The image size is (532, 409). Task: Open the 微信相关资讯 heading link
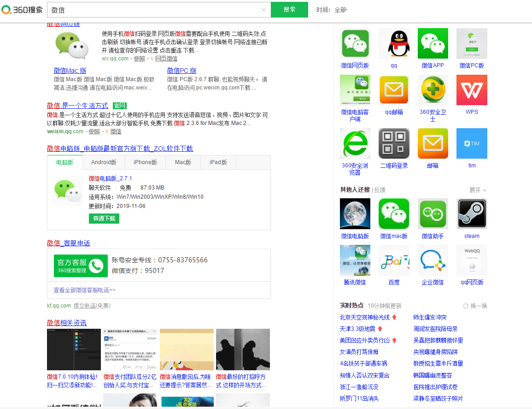[66, 323]
